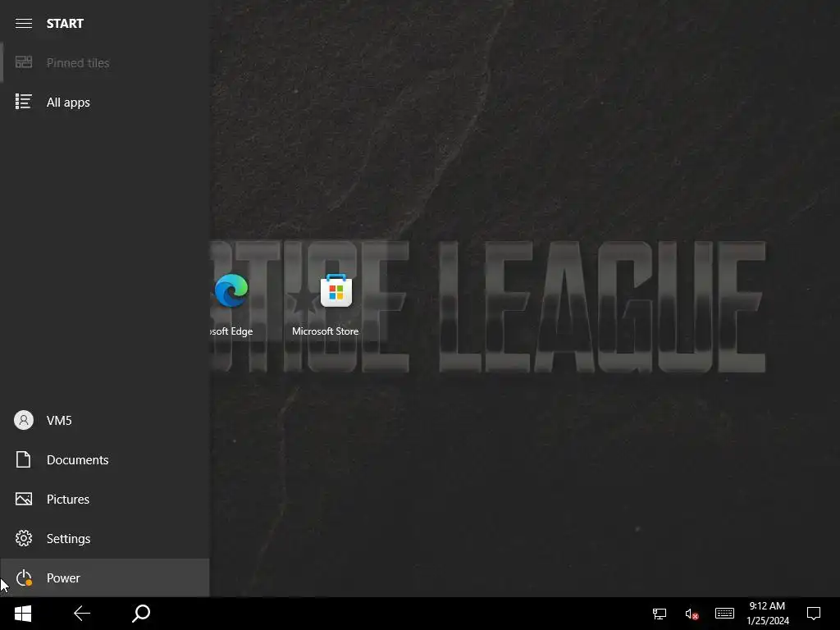Show All apps list

point(104,102)
